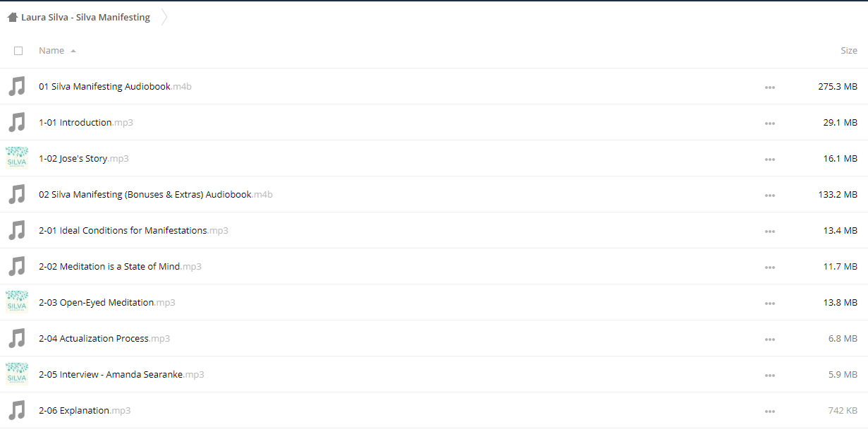Sort the file list by Size column

pyautogui.click(x=849, y=51)
